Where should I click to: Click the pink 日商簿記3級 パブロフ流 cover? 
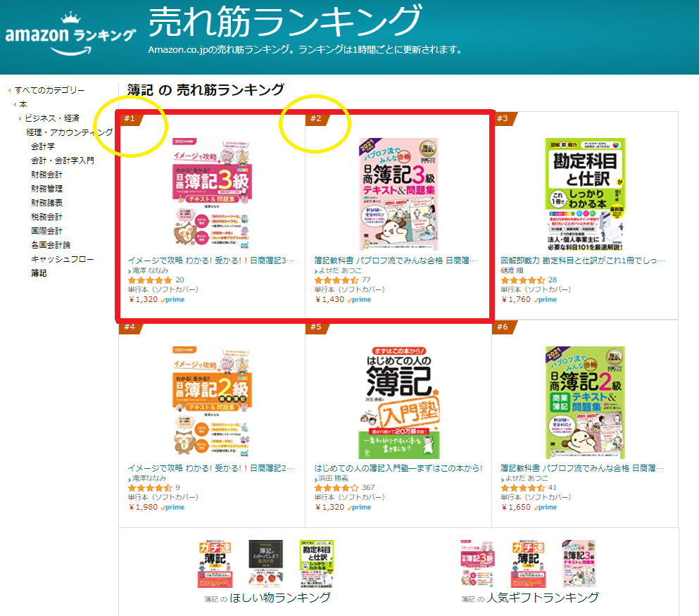[399, 194]
